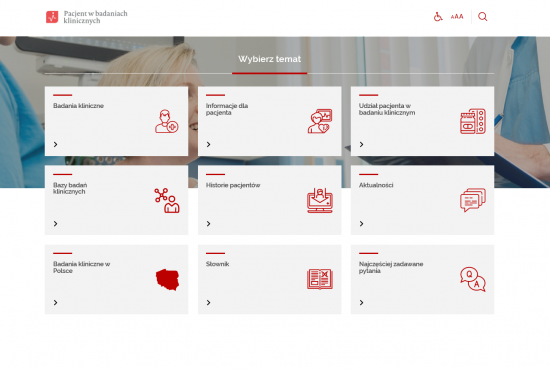Click patient heart-monitor icon in Informacje dla pacjenta
550x370 pixels.
tap(320, 121)
